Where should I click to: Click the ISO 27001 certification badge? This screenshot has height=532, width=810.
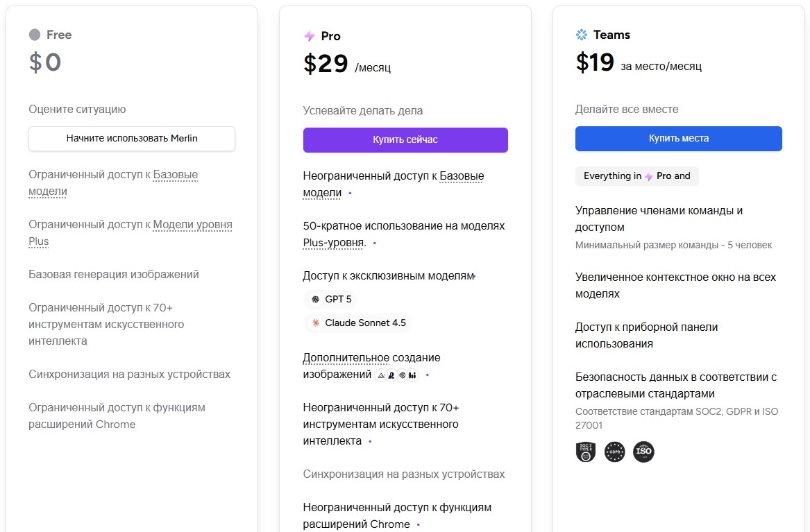pos(643,452)
